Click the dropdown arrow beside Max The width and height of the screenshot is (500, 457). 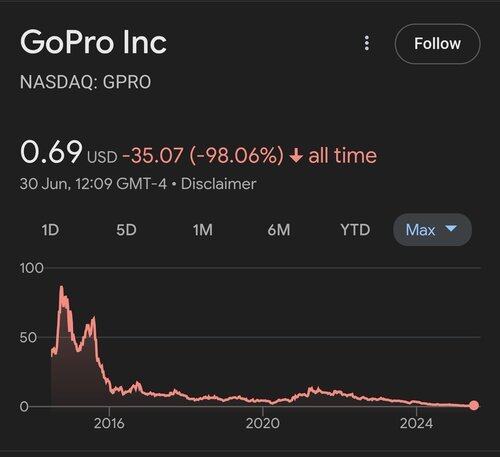coord(451,229)
